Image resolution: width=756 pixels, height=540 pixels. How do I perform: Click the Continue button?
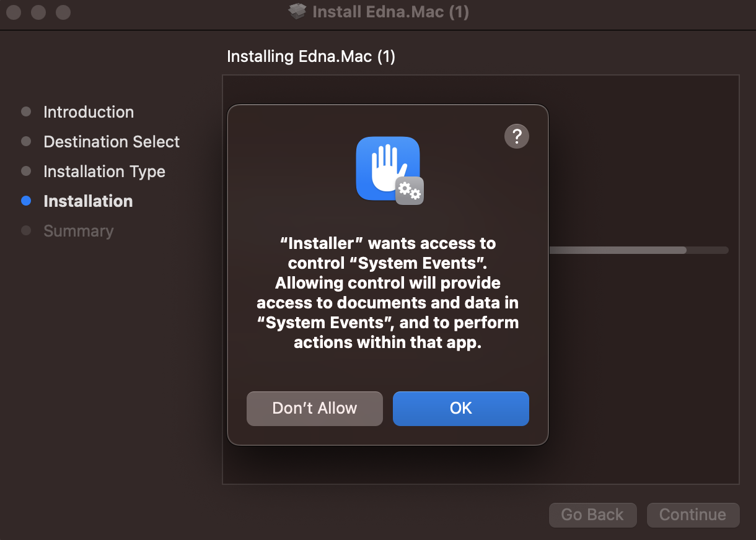point(693,515)
